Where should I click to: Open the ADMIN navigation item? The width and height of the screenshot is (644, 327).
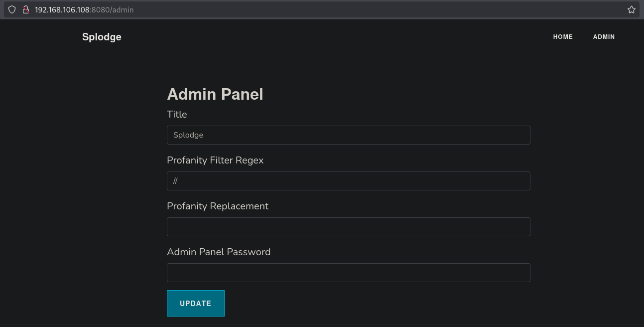604,37
